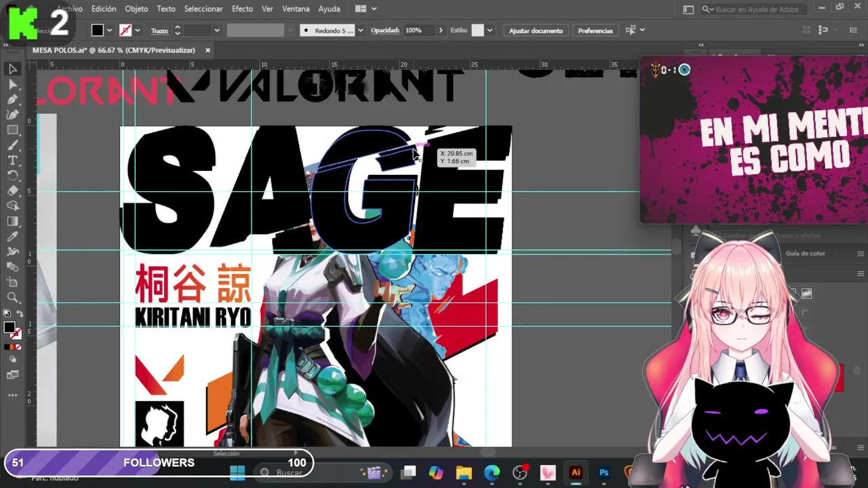This screenshot has height=488, width=868.
Task: Select the Zoom tool
Action: [12, 298]
